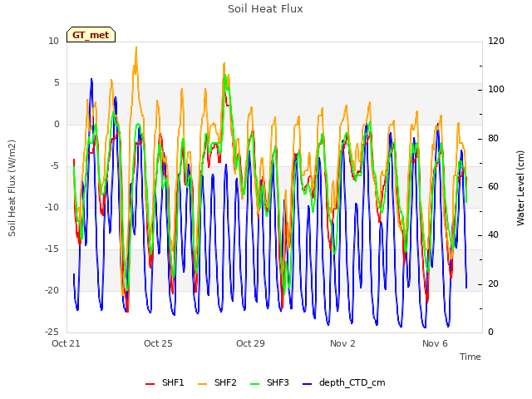Screen dimensions: 532x399
Task: Click the blue depth_CTD_cm legend swatch
Action: point(307,384)
